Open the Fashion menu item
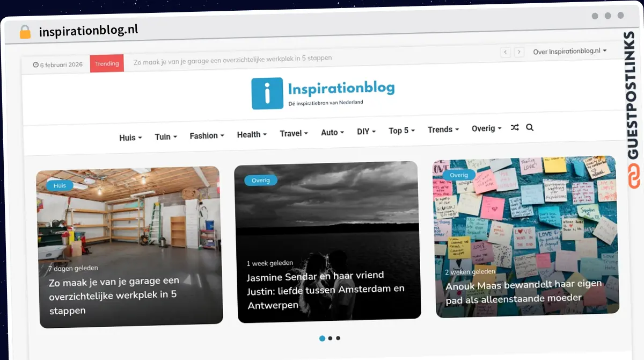 click(207, 136)
